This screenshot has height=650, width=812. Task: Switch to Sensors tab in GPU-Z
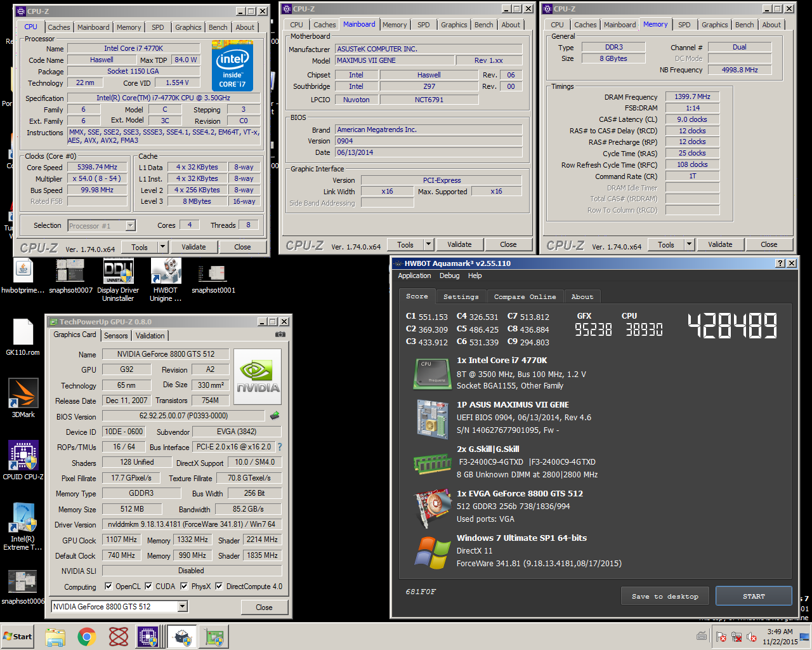point(116,336)
